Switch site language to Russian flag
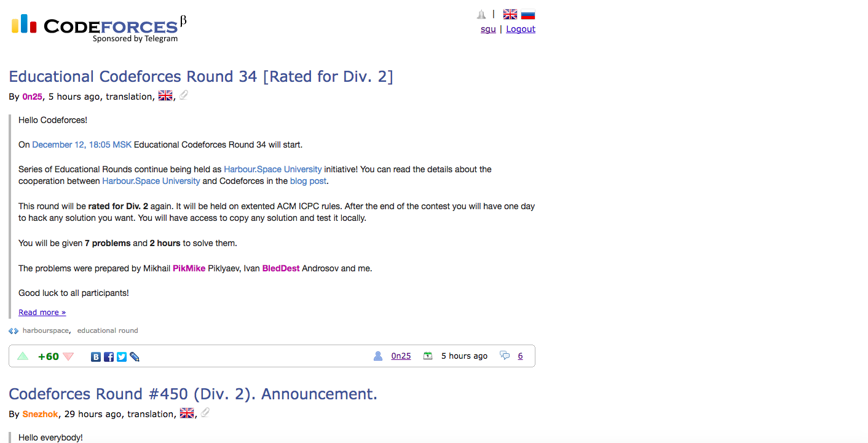Image resolution: width=868 pixels, height=443 pixels. coord(528,14)
